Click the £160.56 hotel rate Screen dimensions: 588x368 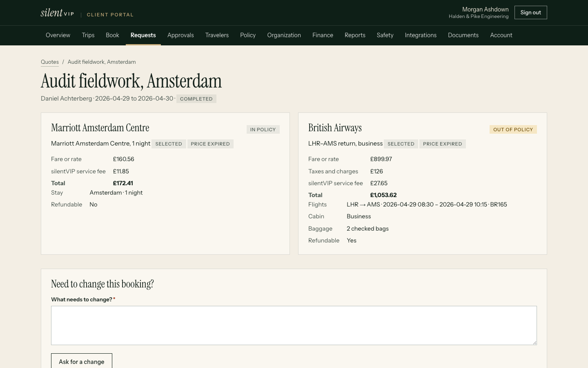(124, 159)
